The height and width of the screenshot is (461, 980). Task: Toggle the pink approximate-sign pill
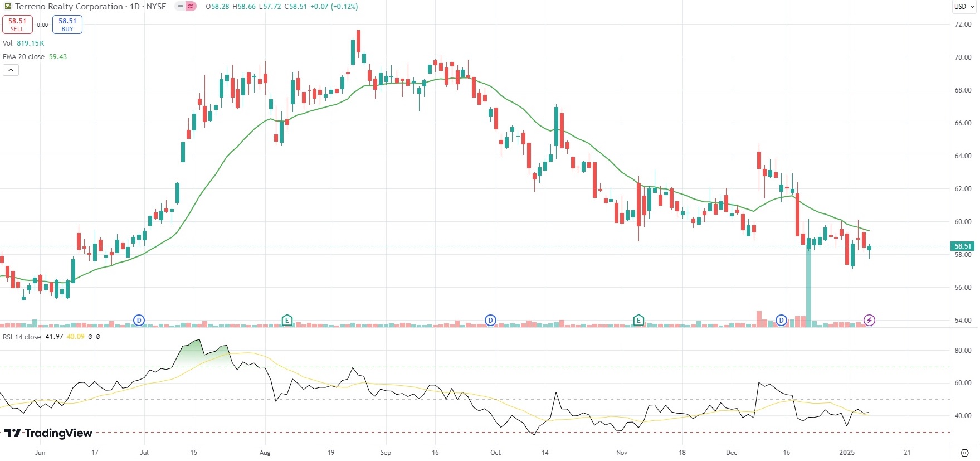(x=191, y=7)
